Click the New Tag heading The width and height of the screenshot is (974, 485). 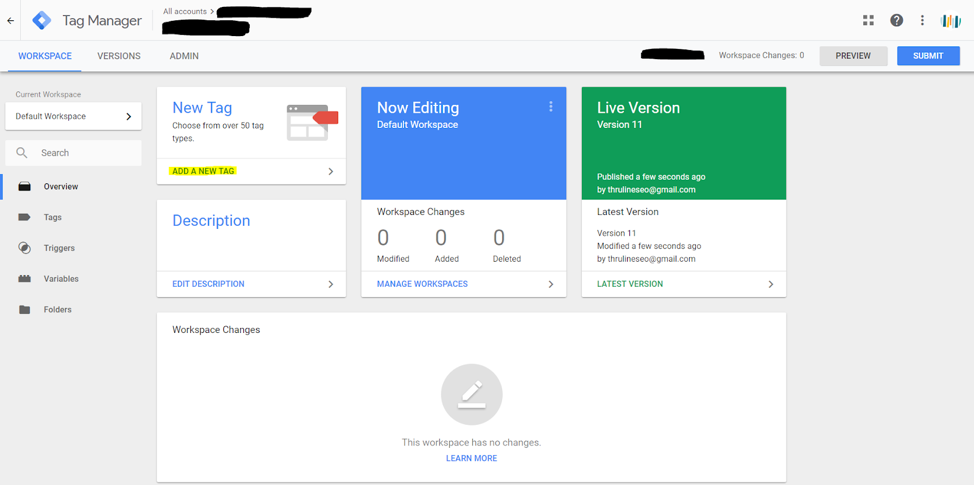pos(202,108)
